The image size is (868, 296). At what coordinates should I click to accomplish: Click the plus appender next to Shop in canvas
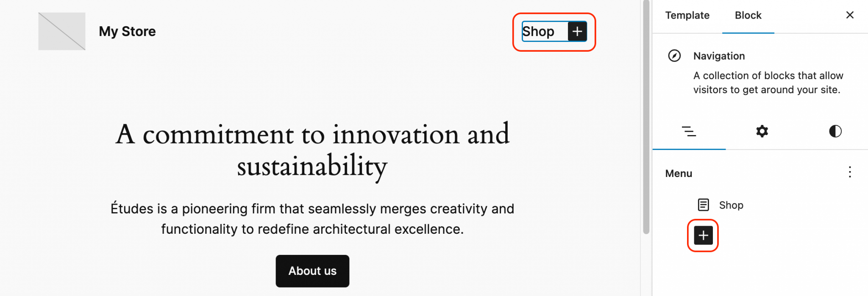click(x=577, y=31)
